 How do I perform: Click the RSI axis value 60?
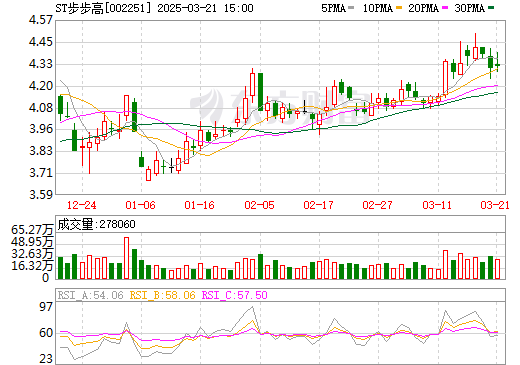[x=46, y=333]
